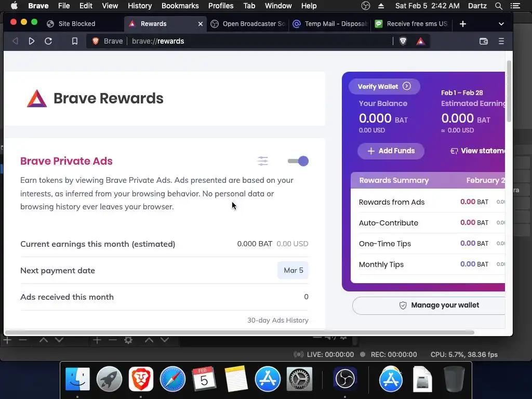
Task: Open the hamburger menu in Brave toolbar
Action: pos(501,41)
